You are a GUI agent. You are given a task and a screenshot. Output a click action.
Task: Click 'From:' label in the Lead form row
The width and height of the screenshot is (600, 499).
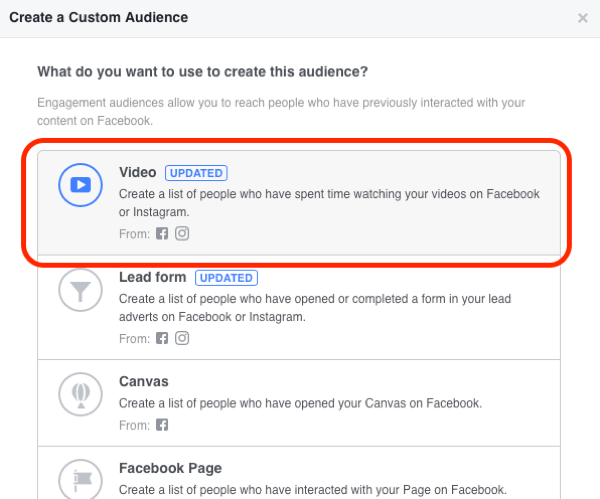[134, 339]
